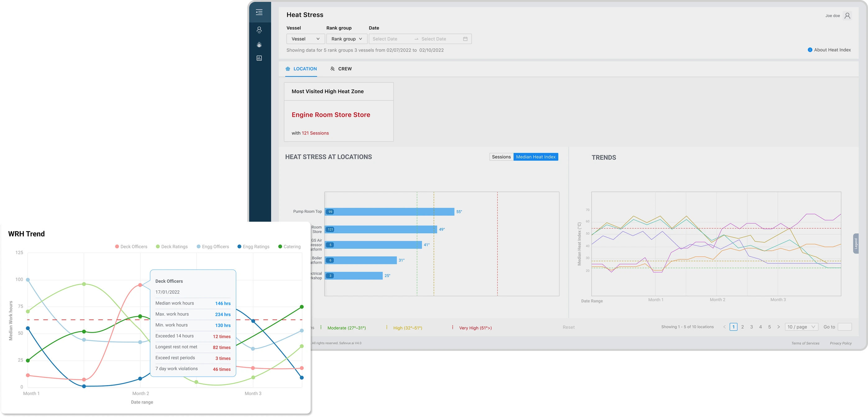The width and height of the screenshot is (868, 417).
Task: Expand the Vessel dropdown
Action: coord(305,39)
